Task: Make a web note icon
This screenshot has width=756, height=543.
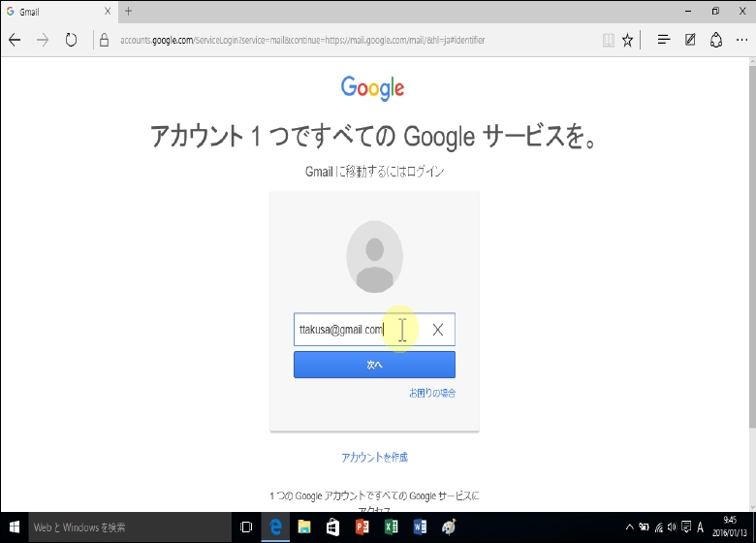Action: [x=690, y=40]
